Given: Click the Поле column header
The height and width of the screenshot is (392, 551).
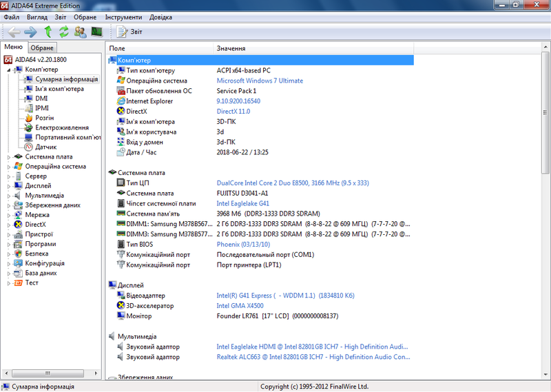Looking at the screenshot, I should pos(160,48).
